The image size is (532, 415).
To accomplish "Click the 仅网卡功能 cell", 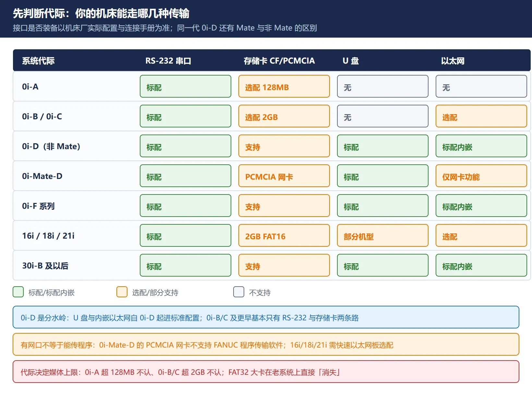I will [x=481, y=176].
